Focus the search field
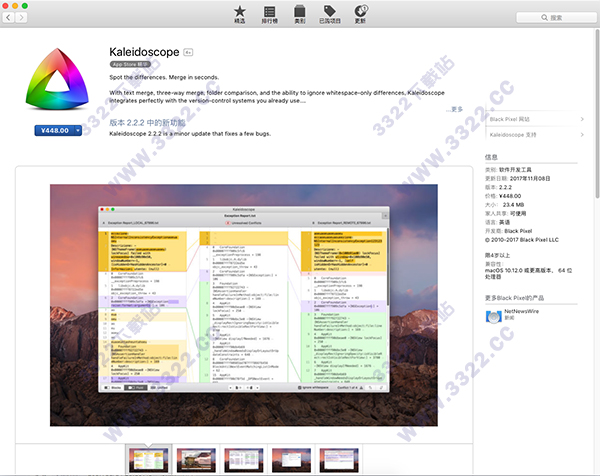The image size is (600, 476). [x=556, y=18]
